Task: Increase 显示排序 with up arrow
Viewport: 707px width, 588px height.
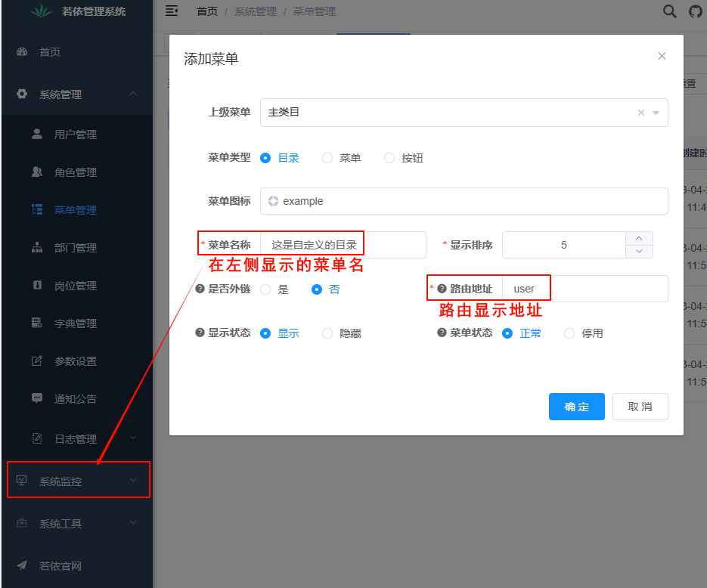Action: coord(639,238)
